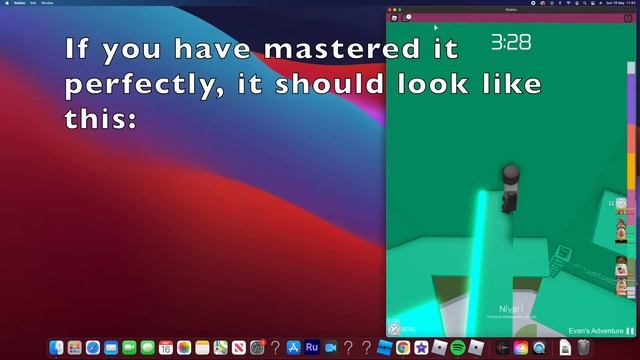Open the Roblox chat icon with notification badge
Screen dimensions: 640x360
coord(407,18)
